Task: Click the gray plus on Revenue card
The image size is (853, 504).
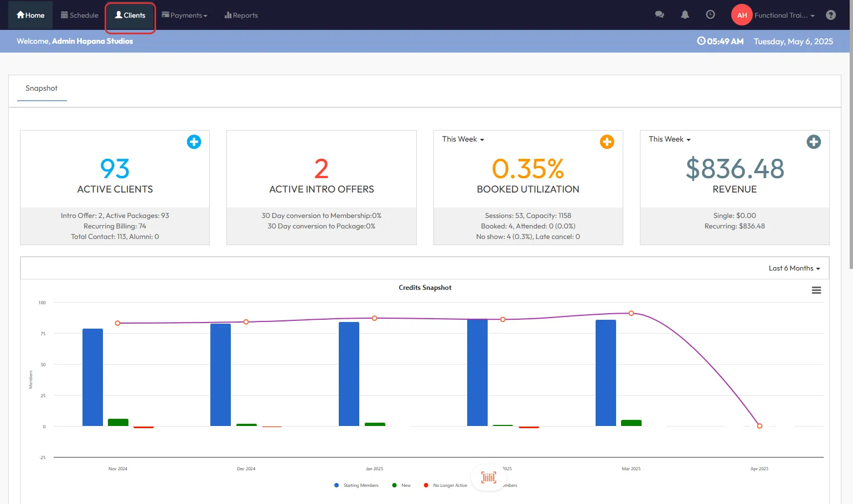Action: (813, 142)
